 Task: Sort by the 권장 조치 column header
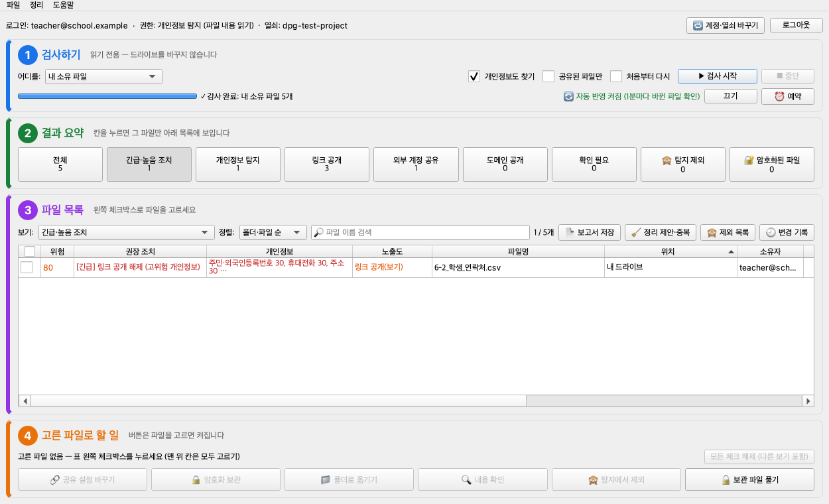coord(141,251)
